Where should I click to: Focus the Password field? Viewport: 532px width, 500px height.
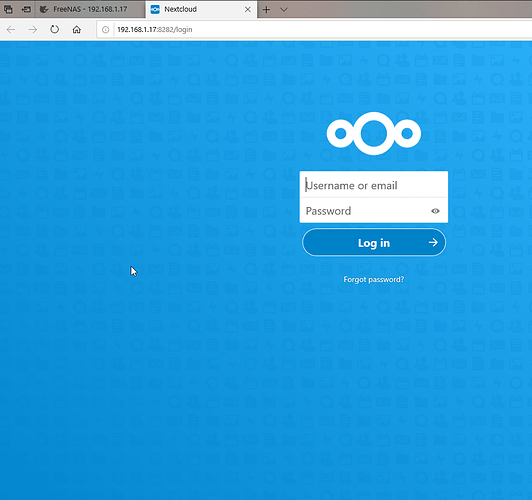[374, 211]
